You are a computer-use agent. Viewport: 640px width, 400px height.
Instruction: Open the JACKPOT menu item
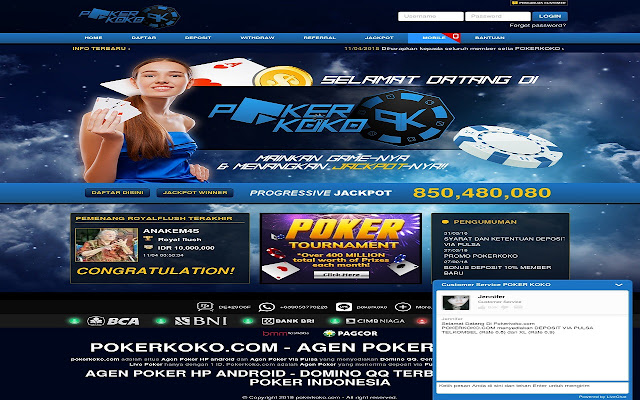coord(379,38)
